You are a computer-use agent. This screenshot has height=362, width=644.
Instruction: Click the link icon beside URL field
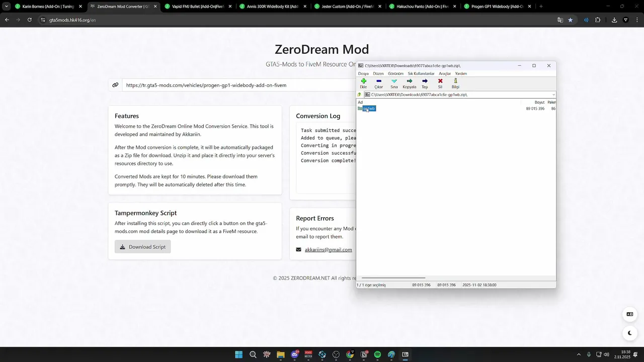(115, 85)
